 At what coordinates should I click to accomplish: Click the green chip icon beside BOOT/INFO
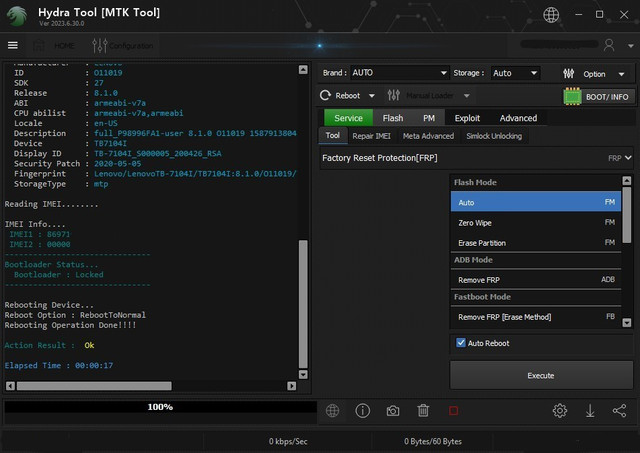572,97
